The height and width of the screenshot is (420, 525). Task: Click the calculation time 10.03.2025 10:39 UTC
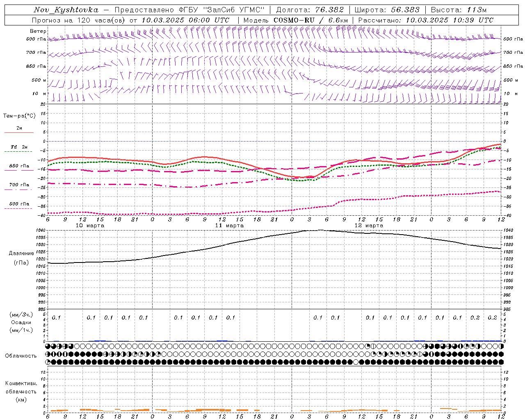coord(450,20)
